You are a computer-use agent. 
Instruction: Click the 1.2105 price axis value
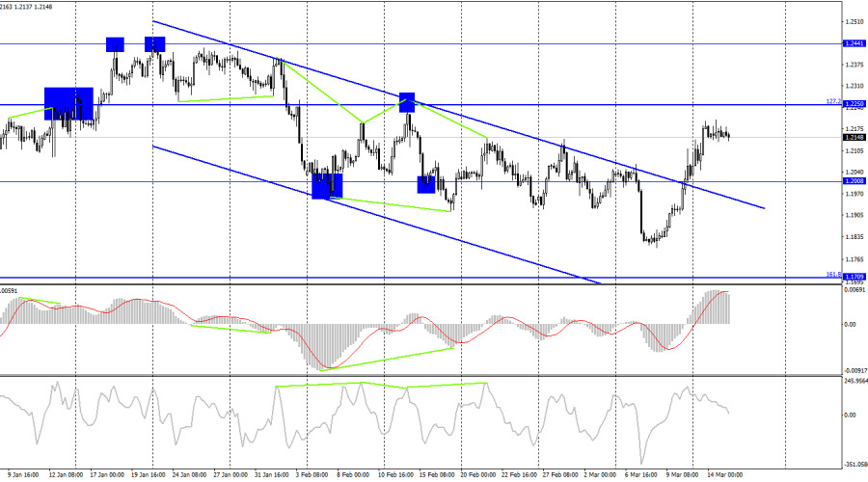click(854, 150)
